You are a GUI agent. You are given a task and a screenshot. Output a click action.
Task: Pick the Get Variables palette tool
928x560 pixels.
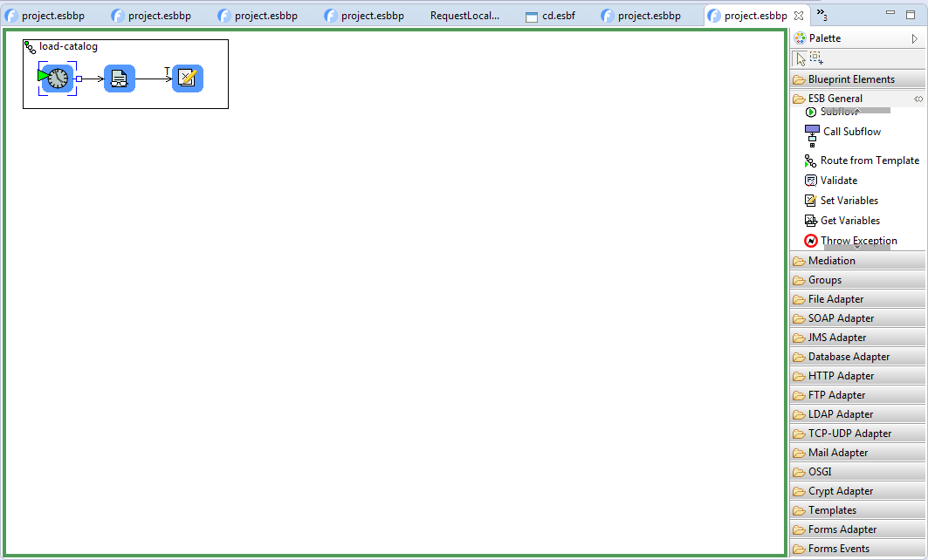(849, 221)
